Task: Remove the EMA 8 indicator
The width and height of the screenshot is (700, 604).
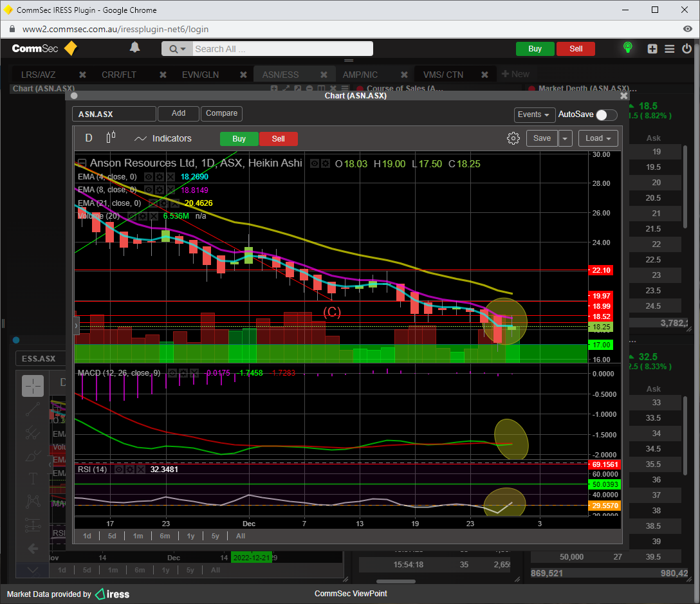Action: pos(170,190)
